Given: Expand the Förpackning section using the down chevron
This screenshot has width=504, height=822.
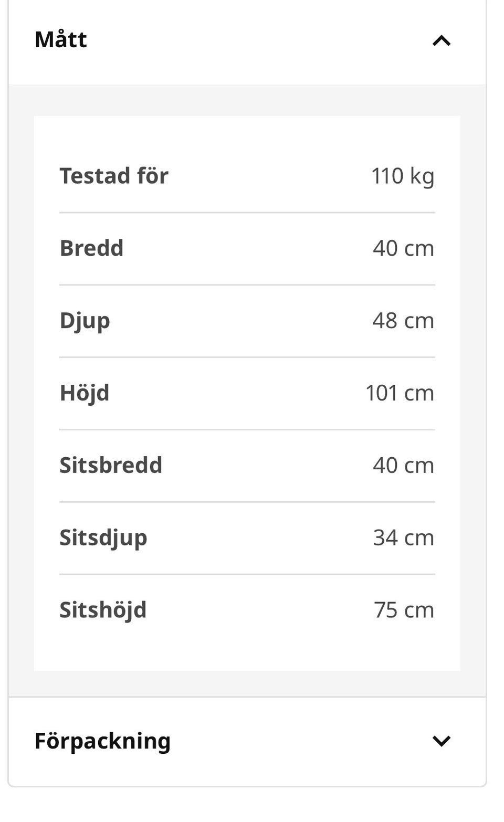Looking at the screenshot, I should click(442, 741).
